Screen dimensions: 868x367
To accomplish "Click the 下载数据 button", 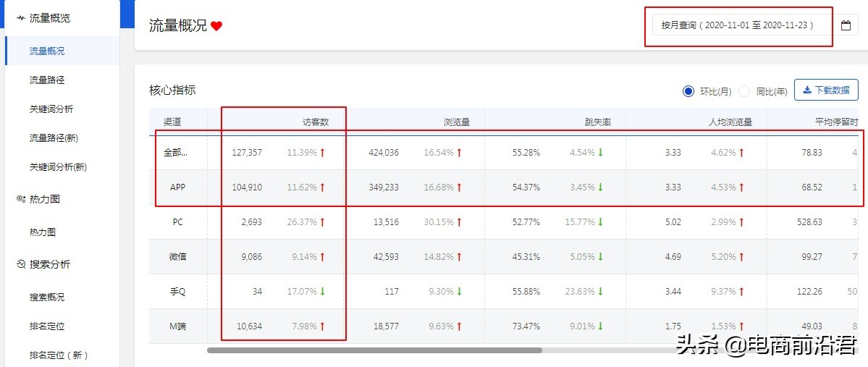I will (827, 90).
